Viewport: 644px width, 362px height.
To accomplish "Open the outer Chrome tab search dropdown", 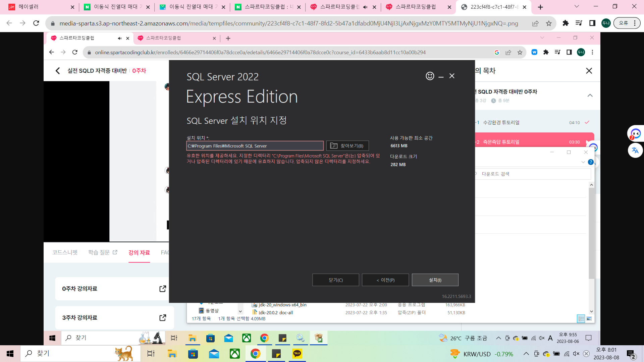I will coord(577,6).
